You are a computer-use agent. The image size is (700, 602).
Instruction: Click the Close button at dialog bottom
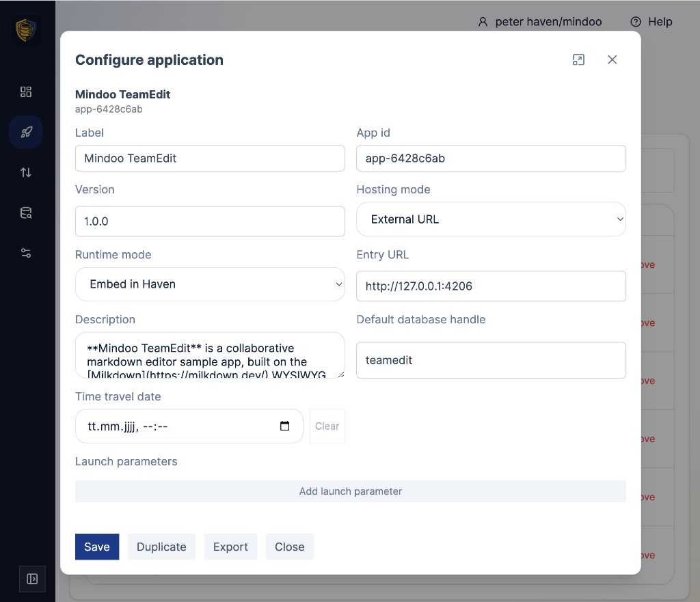coord(290,547)
